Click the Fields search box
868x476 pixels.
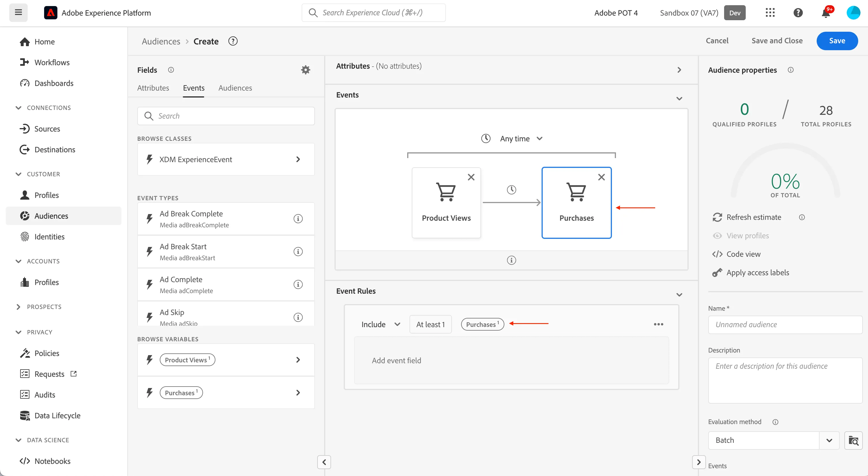click(x=226, y=116)
